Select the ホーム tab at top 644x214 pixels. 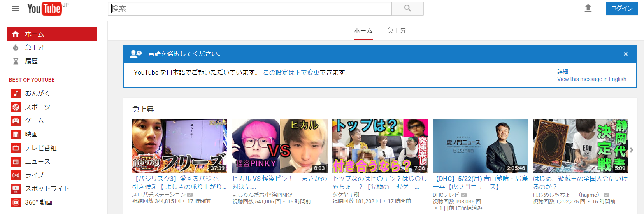363,30
